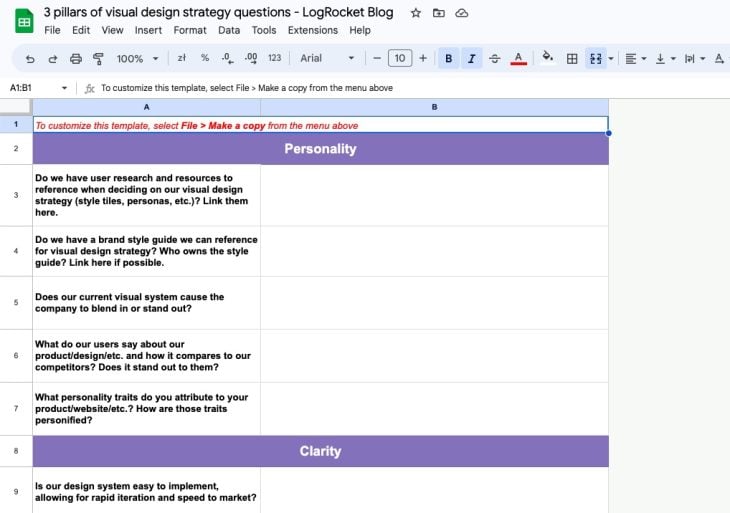Expand merge cells options arrow
The height and width of the screenshot is (513, 730).
point(611,59)
